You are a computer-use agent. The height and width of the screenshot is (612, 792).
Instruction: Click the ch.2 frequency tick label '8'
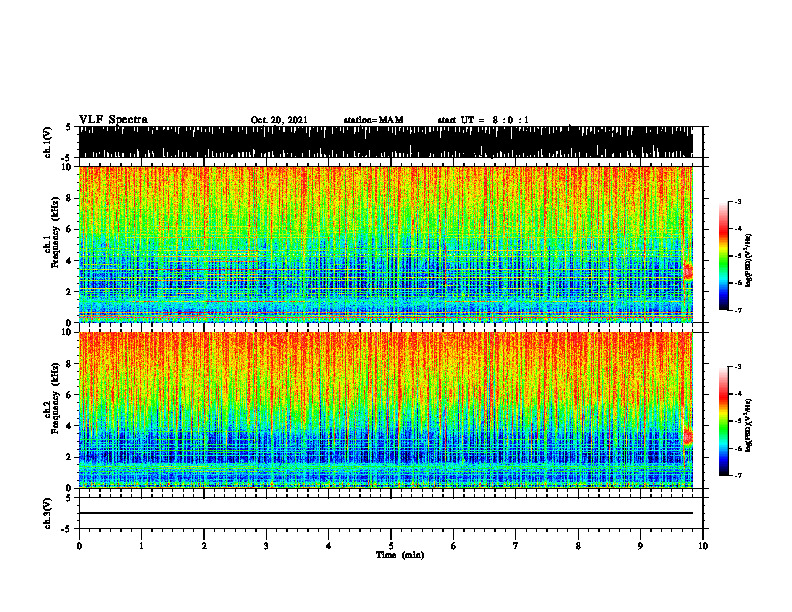click(70, 364)
